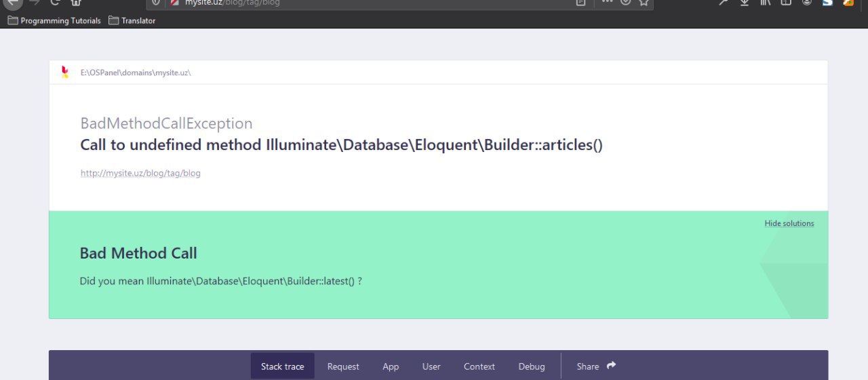Open the browser home page

76,2
